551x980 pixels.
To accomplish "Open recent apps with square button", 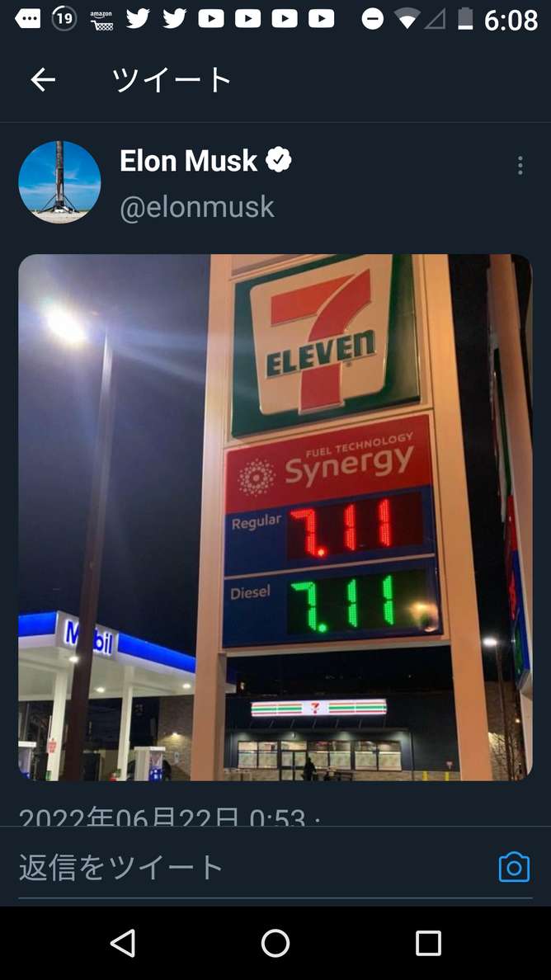I will (x=428, y=943).
